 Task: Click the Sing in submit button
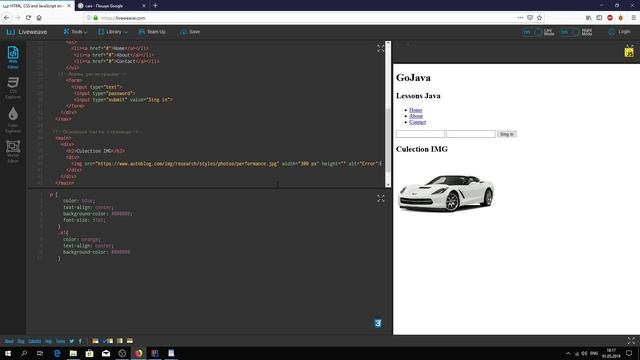(x=507, y=134)
